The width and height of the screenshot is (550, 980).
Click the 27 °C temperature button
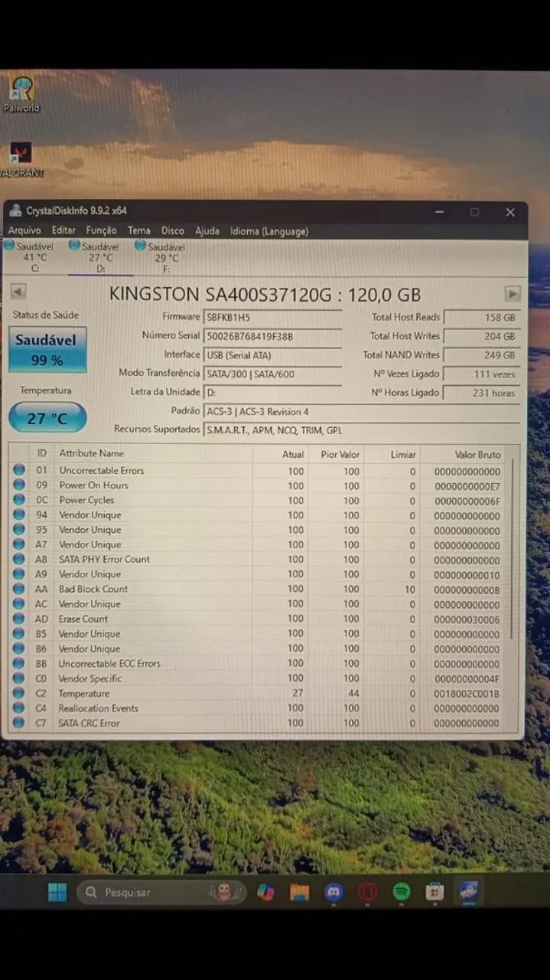pyautogui.click(x=47, y=418)
